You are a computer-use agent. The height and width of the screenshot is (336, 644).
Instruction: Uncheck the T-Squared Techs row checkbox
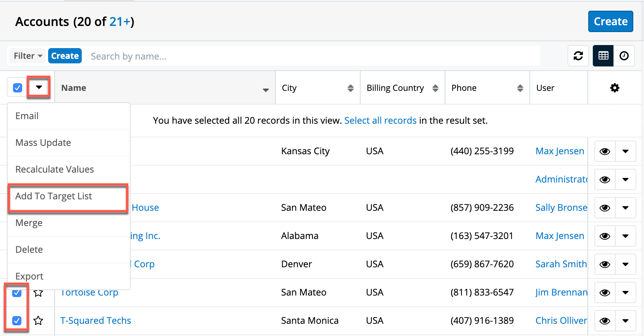(17, 321)
